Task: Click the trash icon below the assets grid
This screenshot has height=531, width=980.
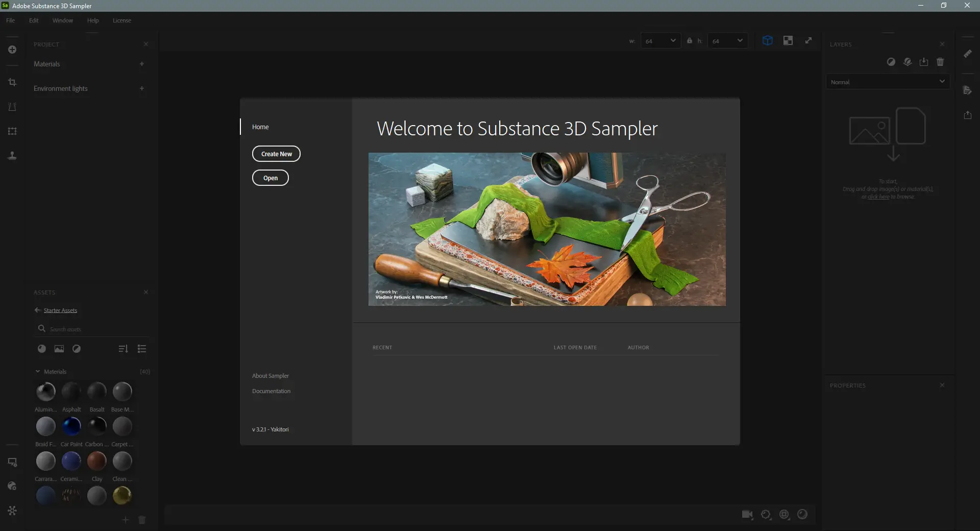Action: [142, 520]
